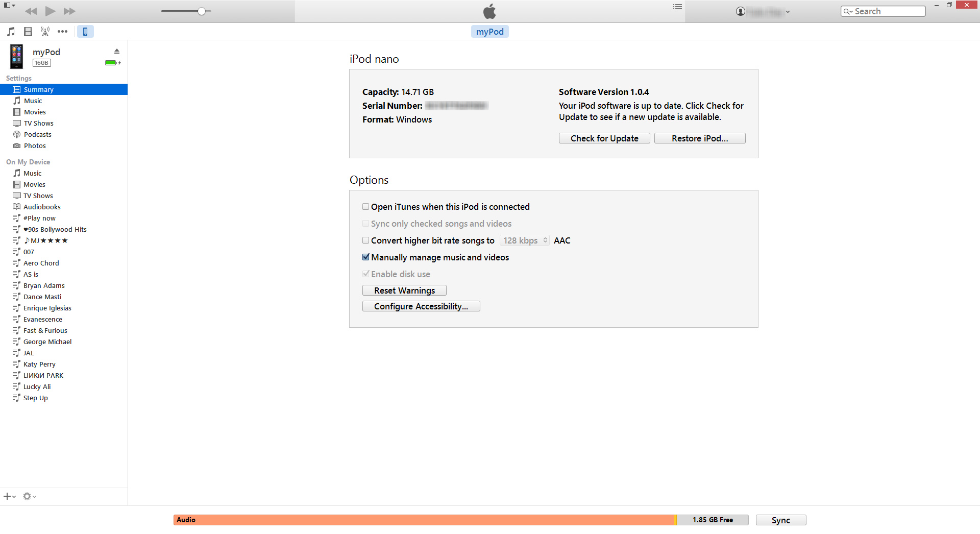
Task: Click the Audio segment of the capacity bar
Action: (424, 520)
